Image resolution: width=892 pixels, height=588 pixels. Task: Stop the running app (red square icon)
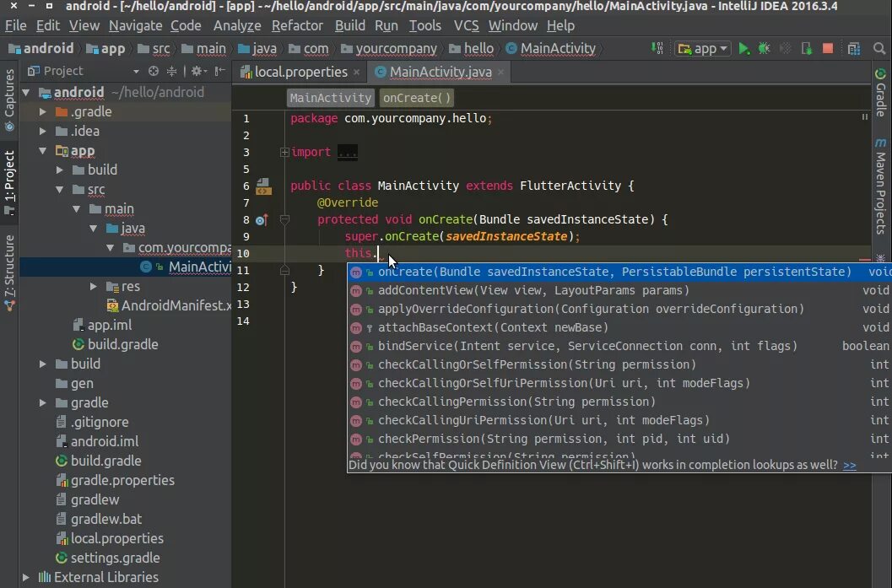pos(826,48)
